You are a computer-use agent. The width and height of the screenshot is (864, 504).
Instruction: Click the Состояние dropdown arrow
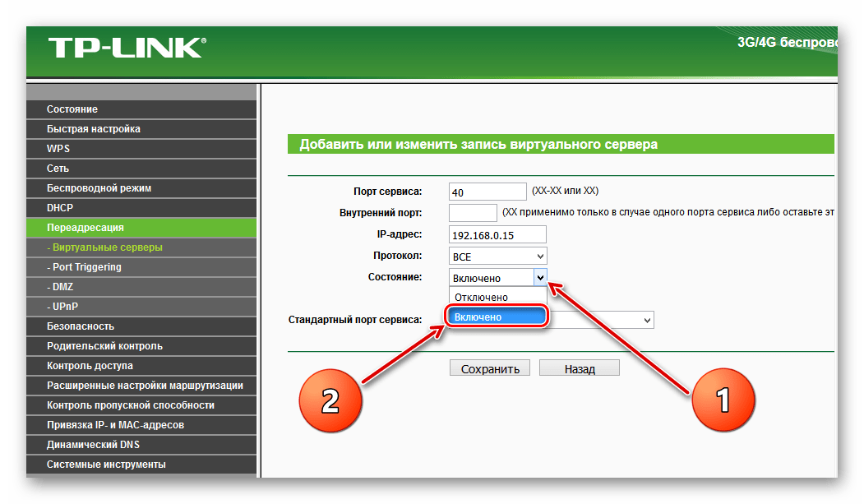[539, 278]
